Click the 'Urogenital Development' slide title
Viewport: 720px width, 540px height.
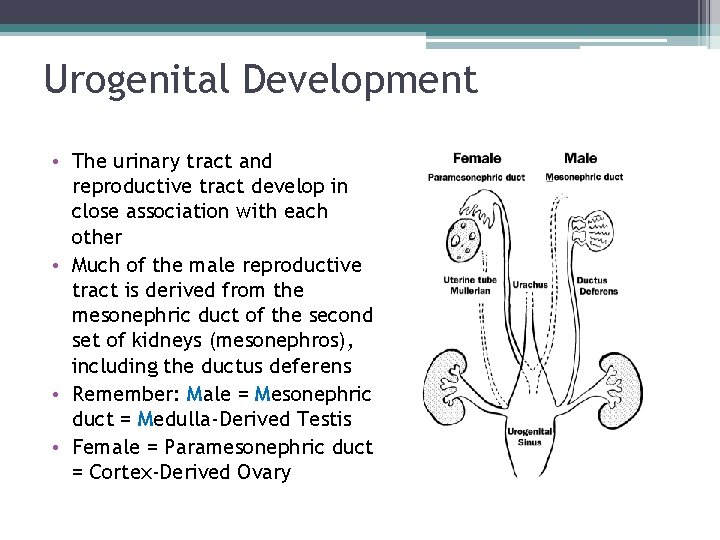tap(261, 80)
